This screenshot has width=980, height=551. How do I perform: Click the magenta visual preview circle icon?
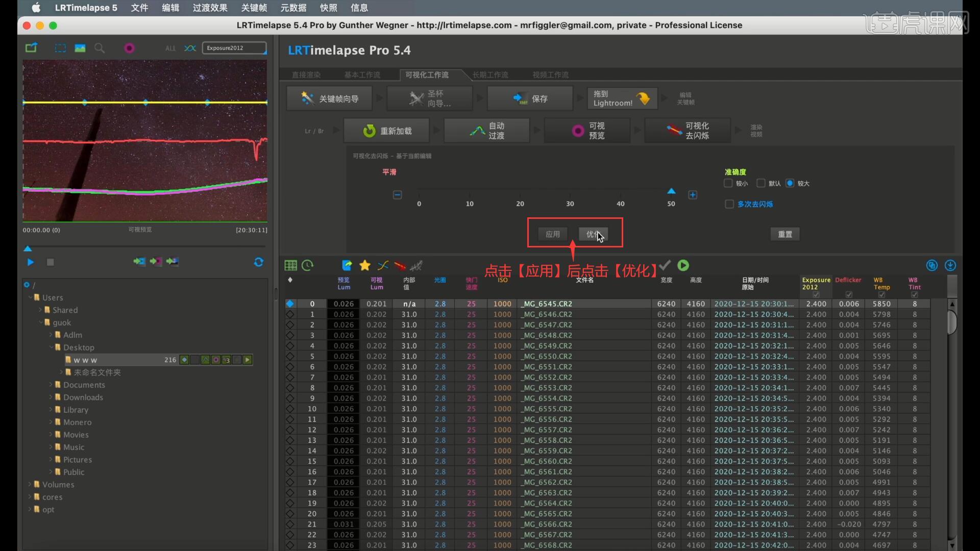pos(129,48)
